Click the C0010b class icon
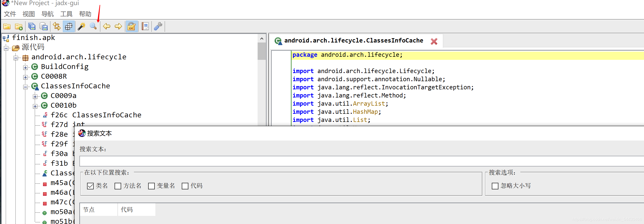Screen dimensions: 644x224 point(44,105)
